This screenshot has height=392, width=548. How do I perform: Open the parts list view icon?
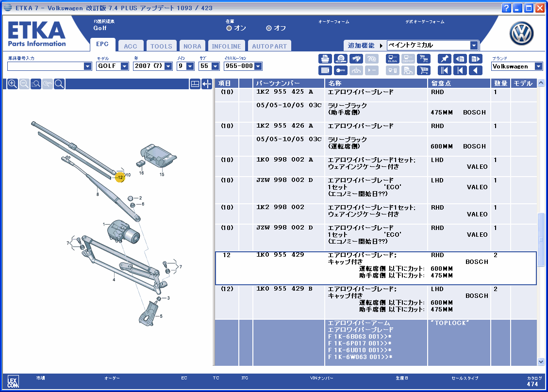(325, 70)
